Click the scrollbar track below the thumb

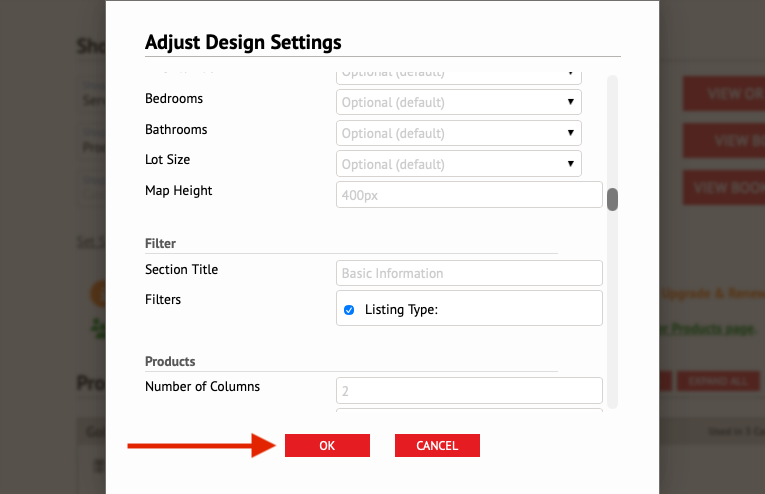(612, 310)
